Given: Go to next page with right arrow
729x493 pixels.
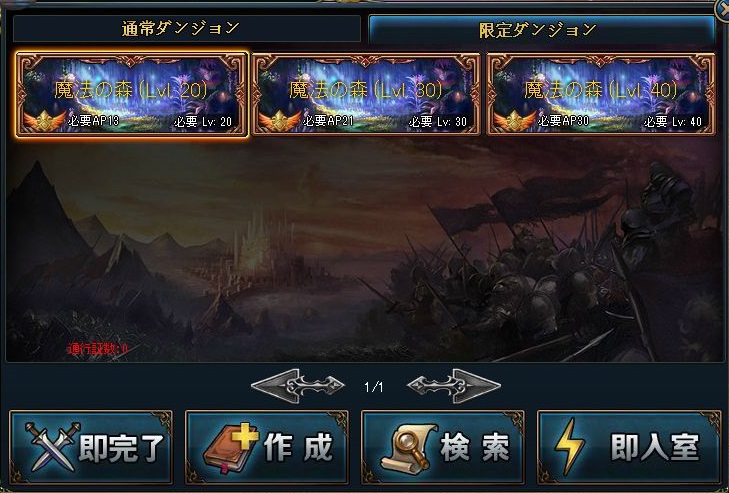Looking at the screenshot, I should [x=454, y=386].
